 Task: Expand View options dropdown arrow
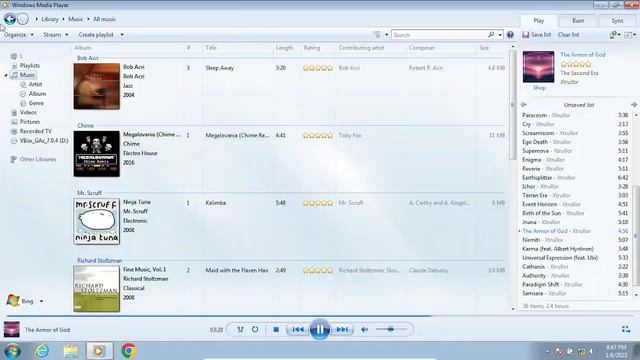(387, 35)
